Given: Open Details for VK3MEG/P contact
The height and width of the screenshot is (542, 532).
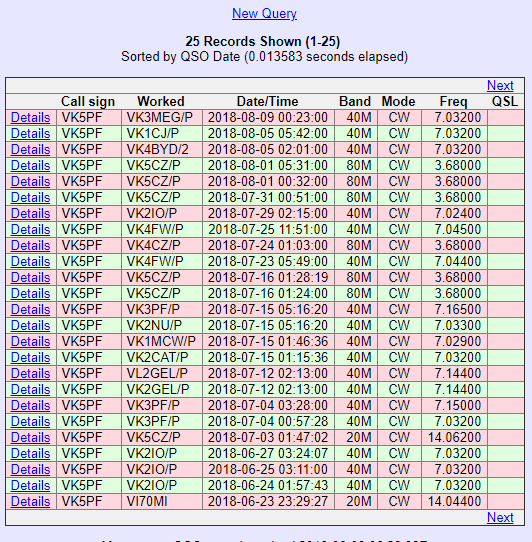Looking at the screenshot, I should tap(30, 118).
